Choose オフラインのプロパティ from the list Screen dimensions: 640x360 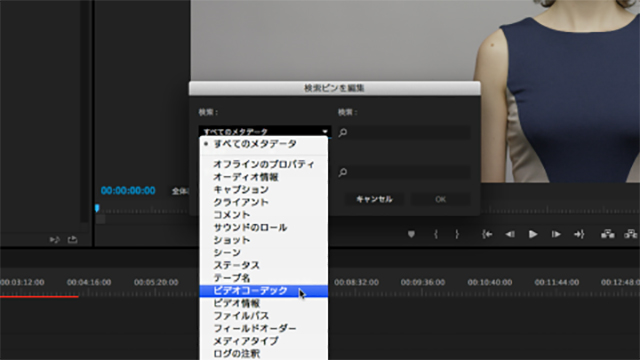(x=264, y=164)
